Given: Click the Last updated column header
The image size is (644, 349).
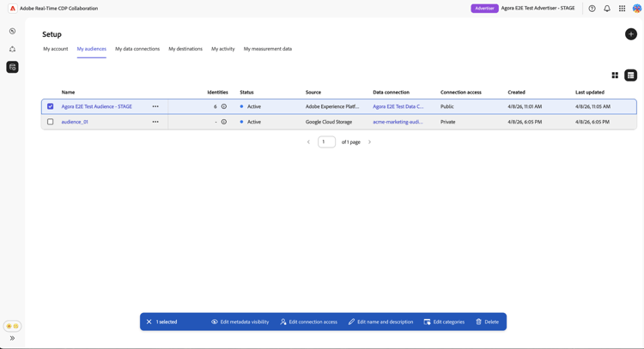Looking at the screenshot, I should (590, 93).
